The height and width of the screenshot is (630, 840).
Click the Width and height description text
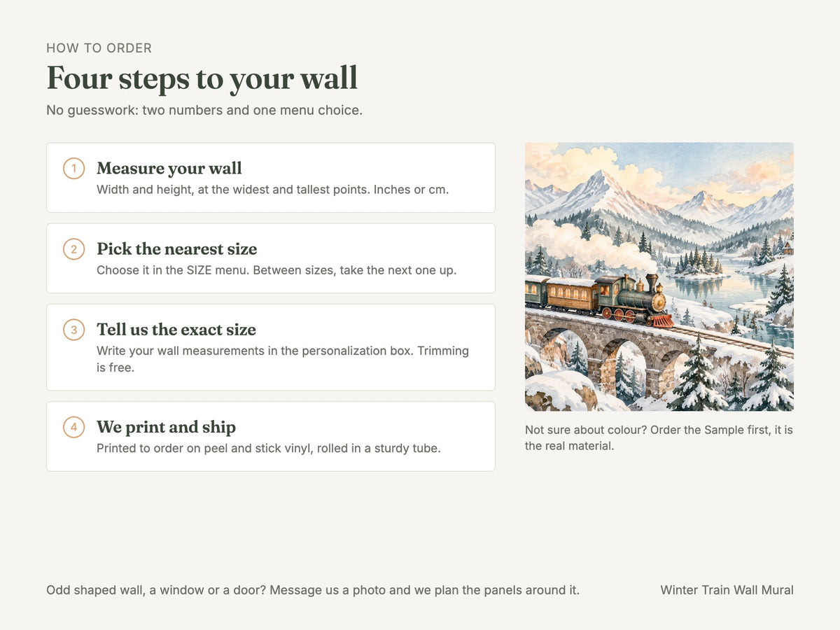272,190
